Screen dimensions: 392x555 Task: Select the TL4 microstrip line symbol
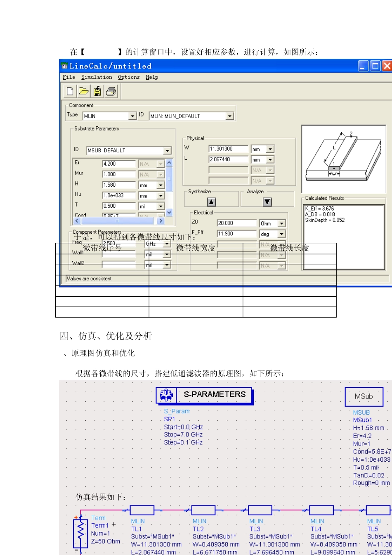(x=321, y=510)
